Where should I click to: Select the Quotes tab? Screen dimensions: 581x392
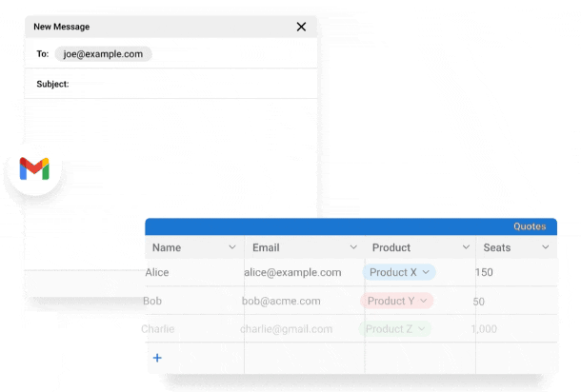click(x=530, y=226)
